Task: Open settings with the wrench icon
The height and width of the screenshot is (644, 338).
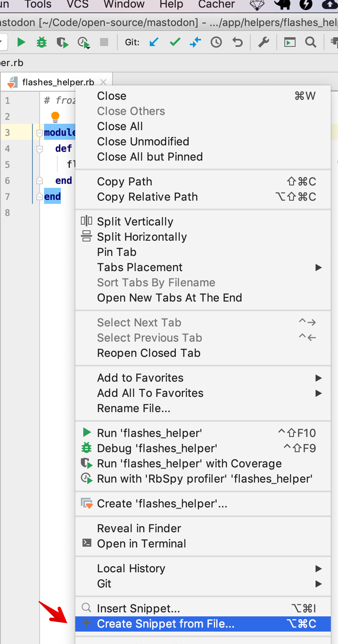Action: point(264,42)
